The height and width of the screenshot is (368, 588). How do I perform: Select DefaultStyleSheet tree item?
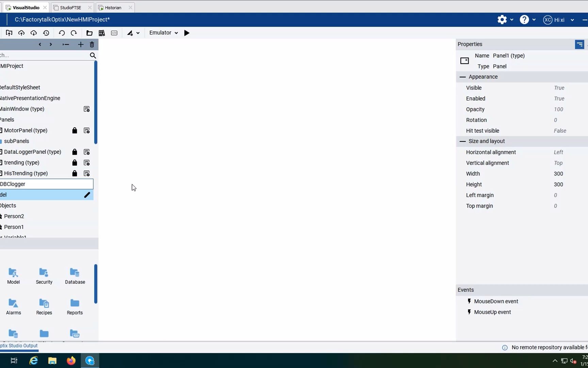(x=20, y=88)
